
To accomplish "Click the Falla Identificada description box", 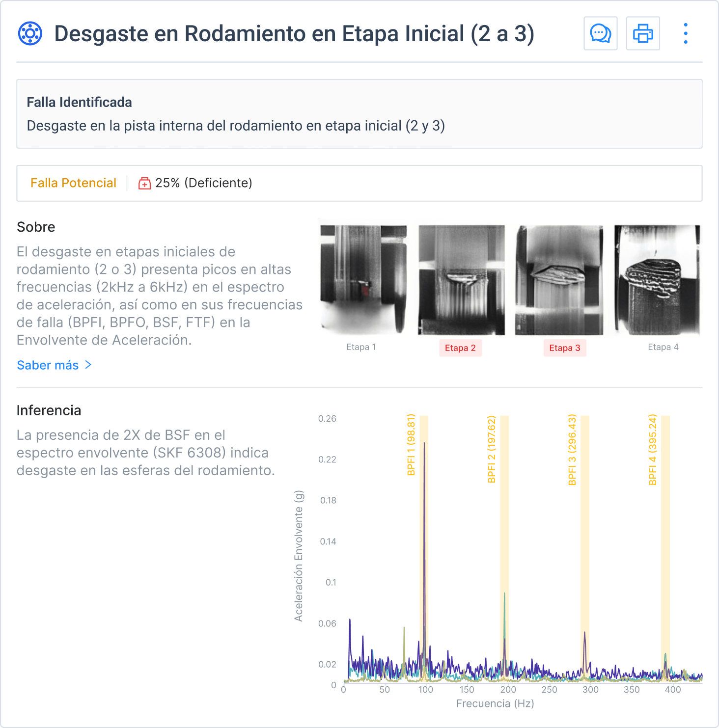I will pyautogui.click(x=359, y=114).
